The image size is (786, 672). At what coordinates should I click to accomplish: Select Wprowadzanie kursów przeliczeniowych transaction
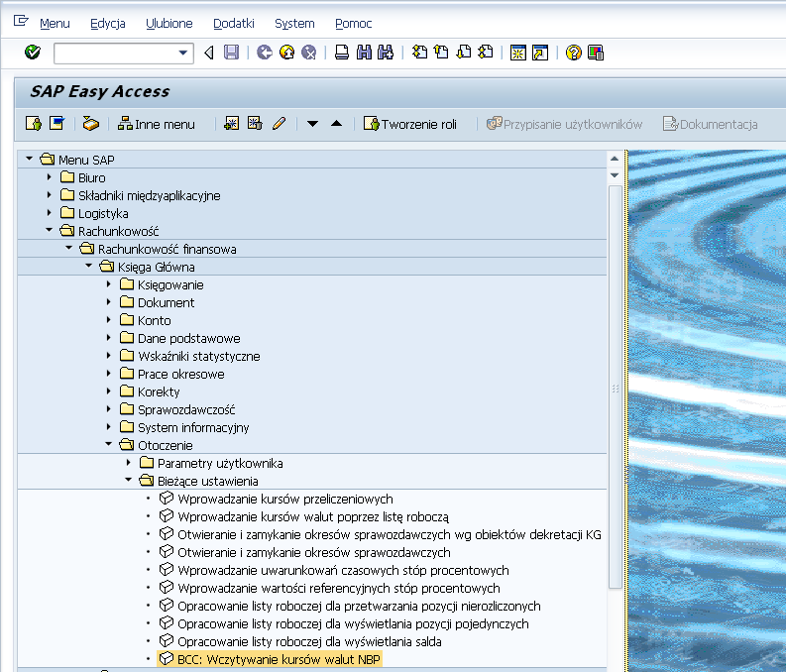pos(285,500)
